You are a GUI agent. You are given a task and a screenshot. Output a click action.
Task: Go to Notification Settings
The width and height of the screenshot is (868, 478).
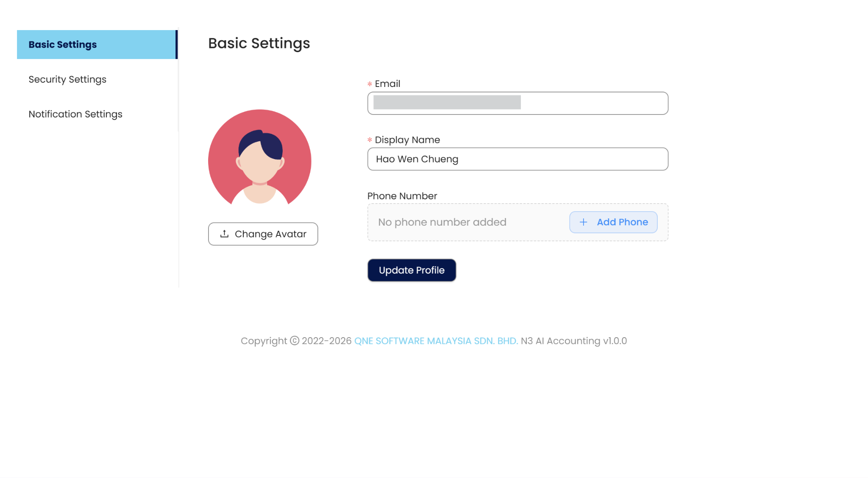[x=75, y=114]
